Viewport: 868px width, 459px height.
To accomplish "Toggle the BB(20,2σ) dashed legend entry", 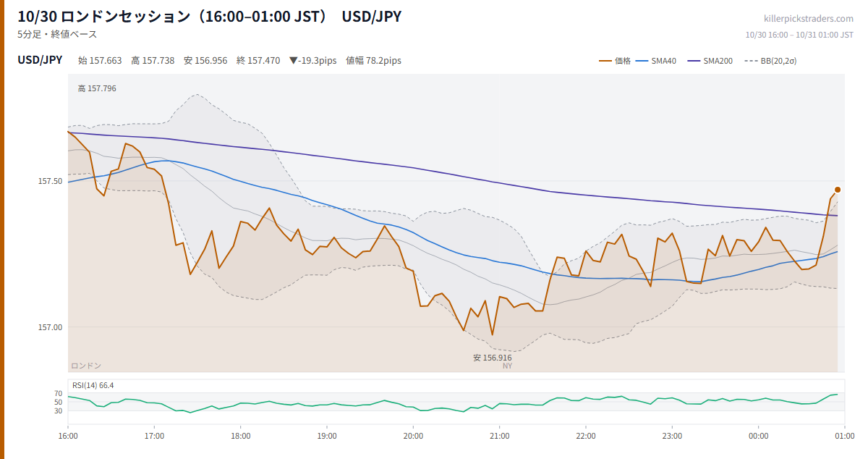I will point(770,61).
